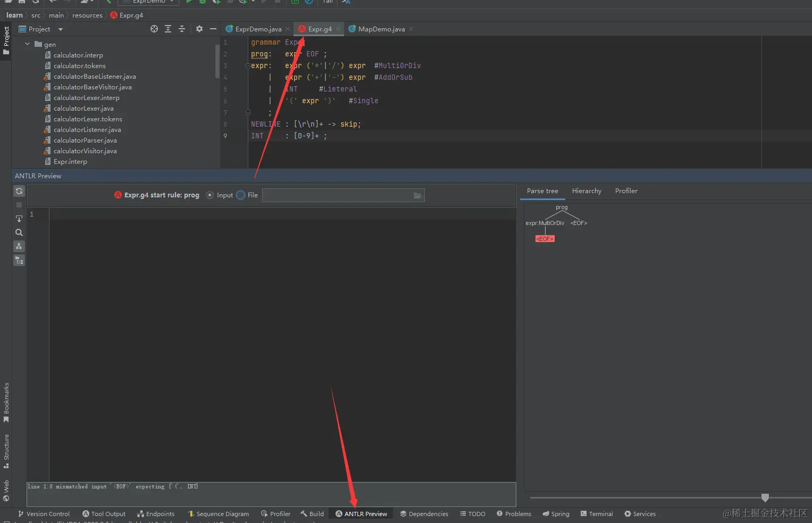Open Profiler in bottom tool bar
The image size is (812, 523).
coord(275,513)
